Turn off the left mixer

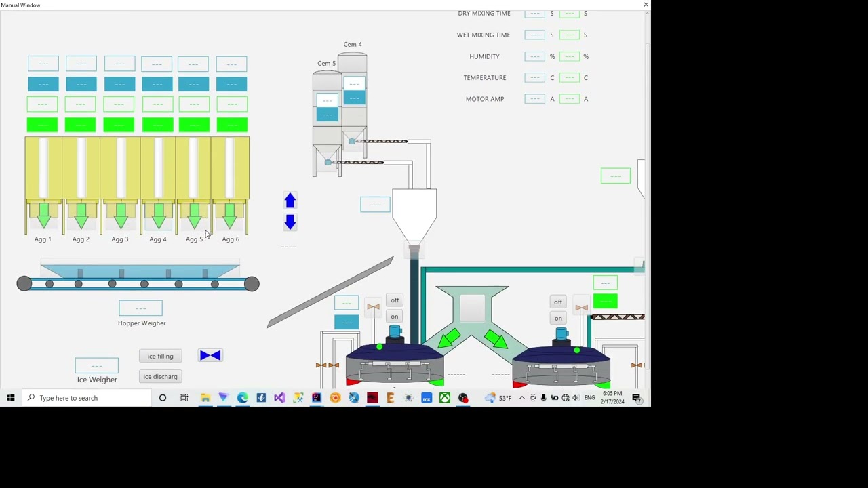[395, 300]
